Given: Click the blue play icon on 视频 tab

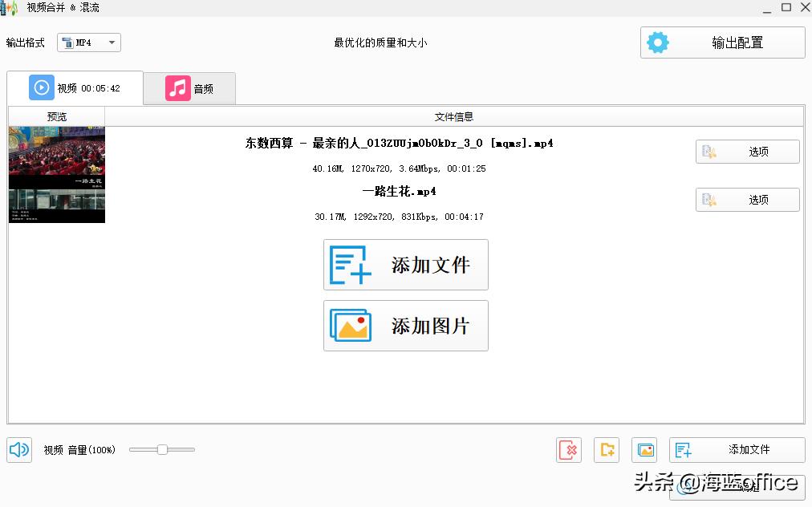Looking at the screenshot, I should tap(42, 88).
